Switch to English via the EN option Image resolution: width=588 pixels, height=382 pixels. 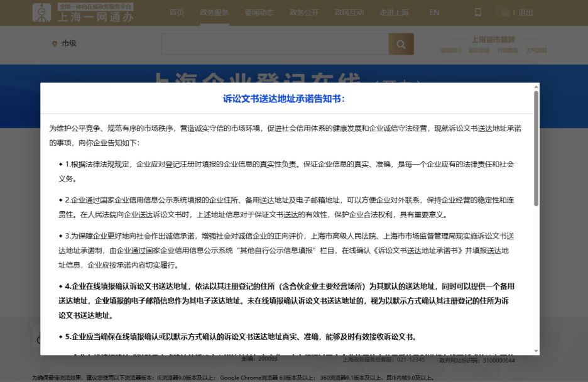[434, 12]
